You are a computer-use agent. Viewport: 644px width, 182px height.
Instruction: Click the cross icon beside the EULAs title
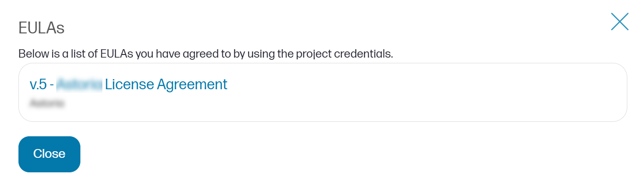[x=619, y=22]
